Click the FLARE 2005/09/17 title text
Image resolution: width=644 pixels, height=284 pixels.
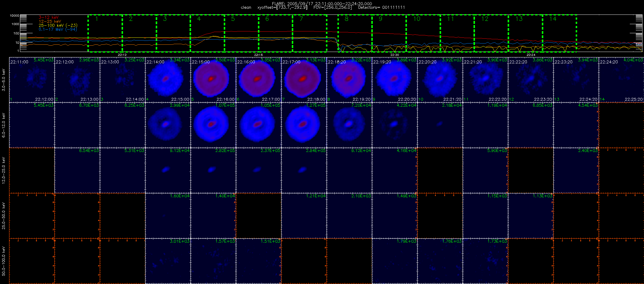click(x=322, y=4)
